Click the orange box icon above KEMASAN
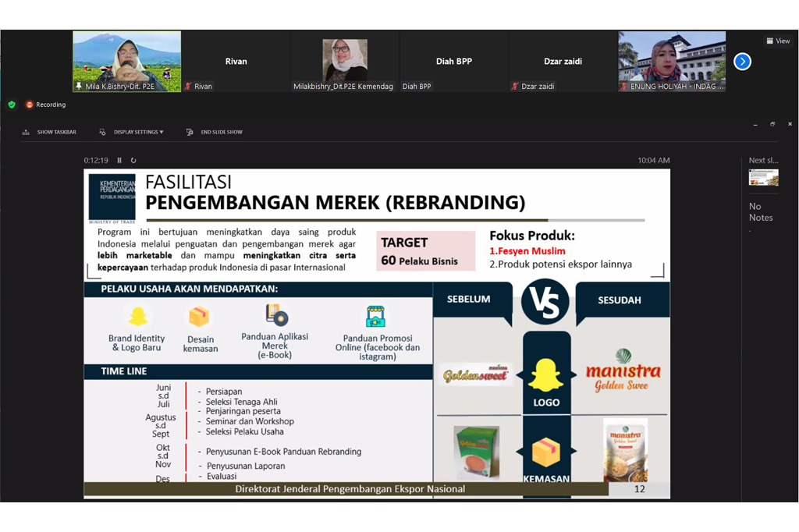This screenshot has width=799, height=532. click(x=546, y=452)
